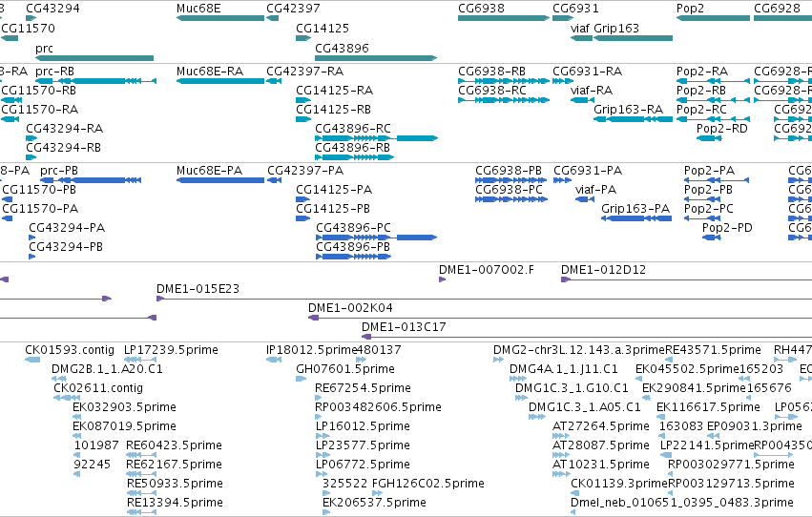Select the Grip163-PA protein feature
Image resolution: width=812 pixels, height=517 pixels.
(636, 218)
